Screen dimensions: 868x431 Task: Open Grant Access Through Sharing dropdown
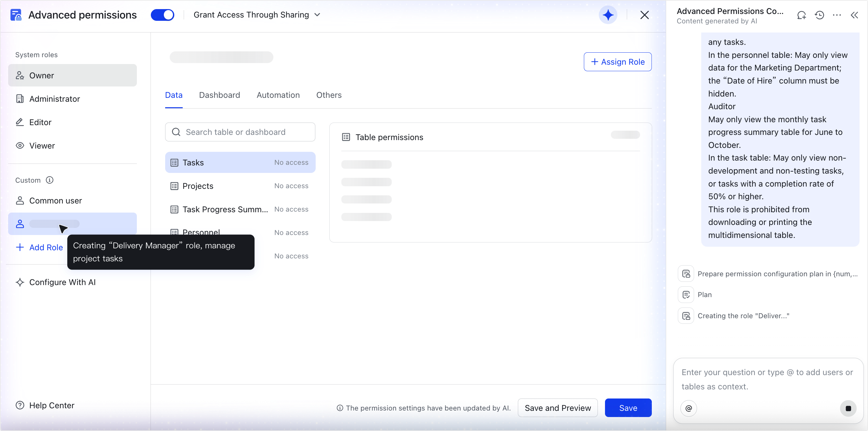click(257, 15)
